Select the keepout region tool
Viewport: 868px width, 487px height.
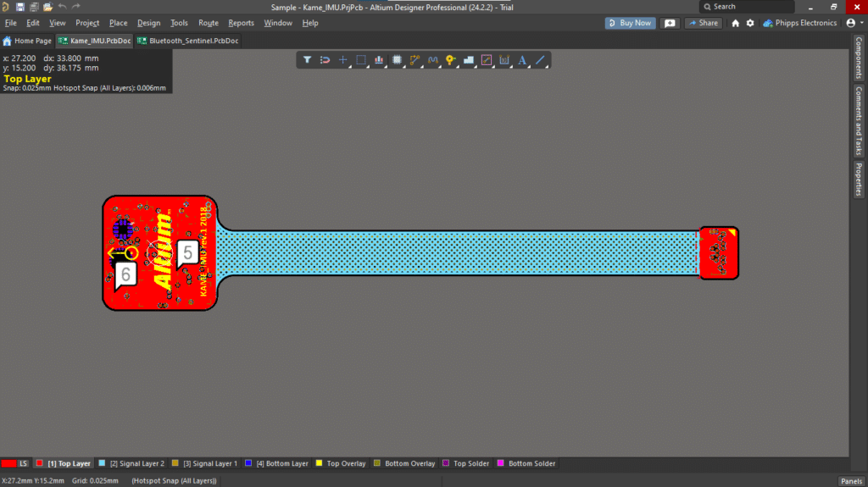486,60
